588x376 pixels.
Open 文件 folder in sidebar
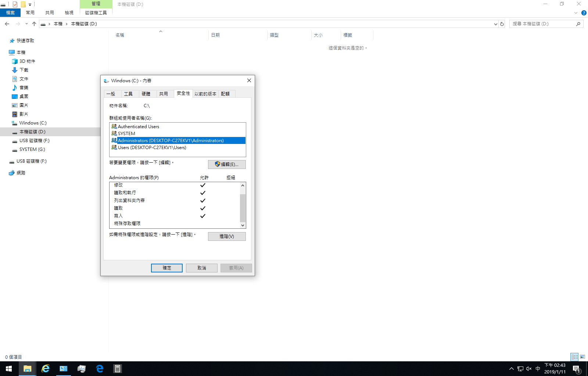pyautogui.click(x=24, y=79)
